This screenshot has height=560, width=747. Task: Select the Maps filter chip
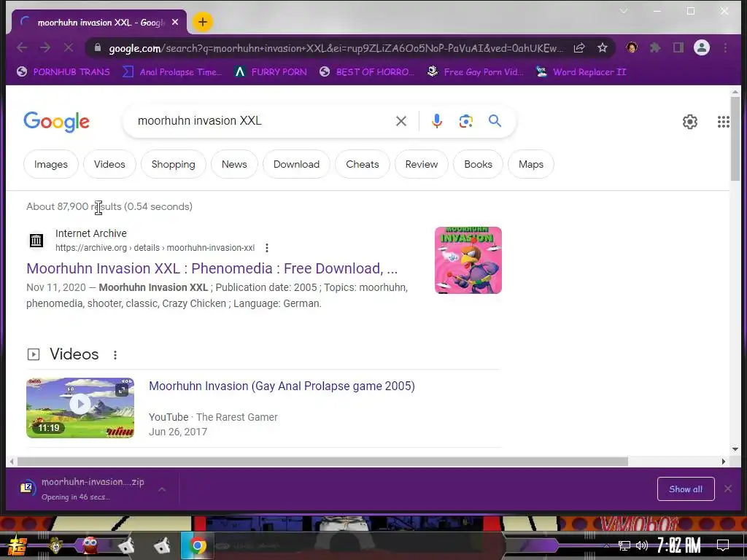tap(531, 164)
